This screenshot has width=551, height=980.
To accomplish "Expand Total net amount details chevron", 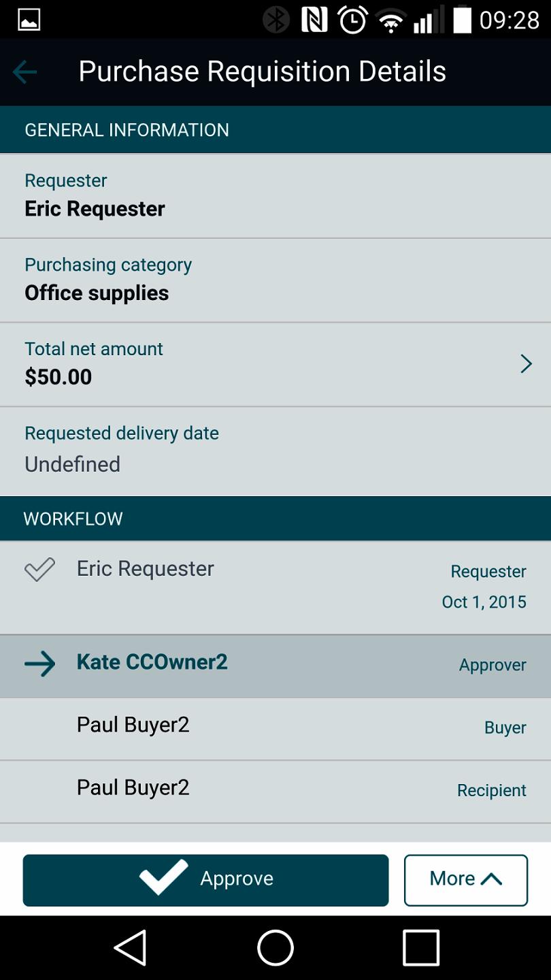I will 526,364.
